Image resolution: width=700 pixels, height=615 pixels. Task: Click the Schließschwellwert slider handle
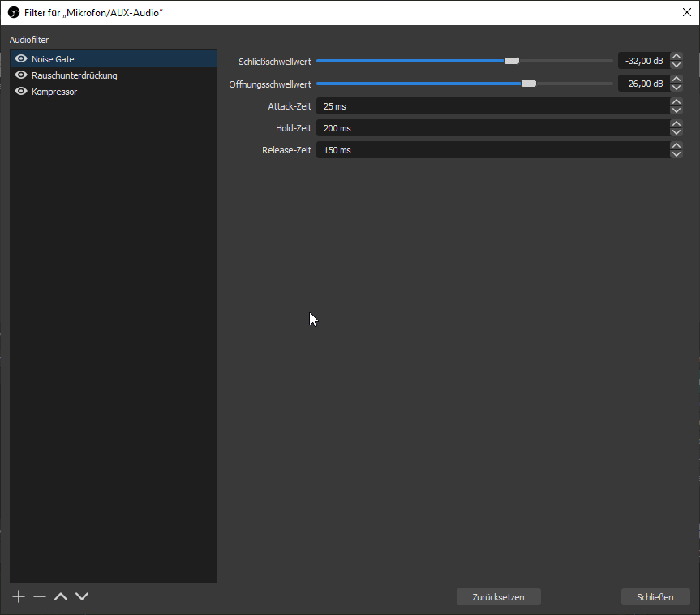click(x=512, y=61)
